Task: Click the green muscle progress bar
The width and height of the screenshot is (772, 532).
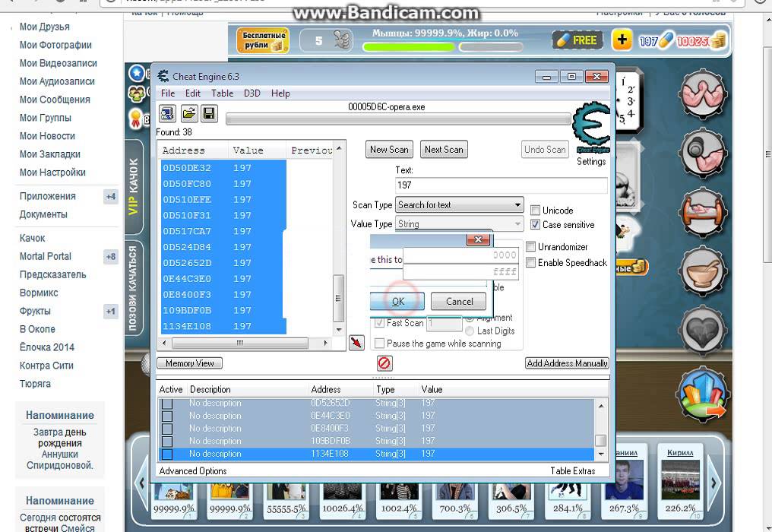Action: click(409, 47)
